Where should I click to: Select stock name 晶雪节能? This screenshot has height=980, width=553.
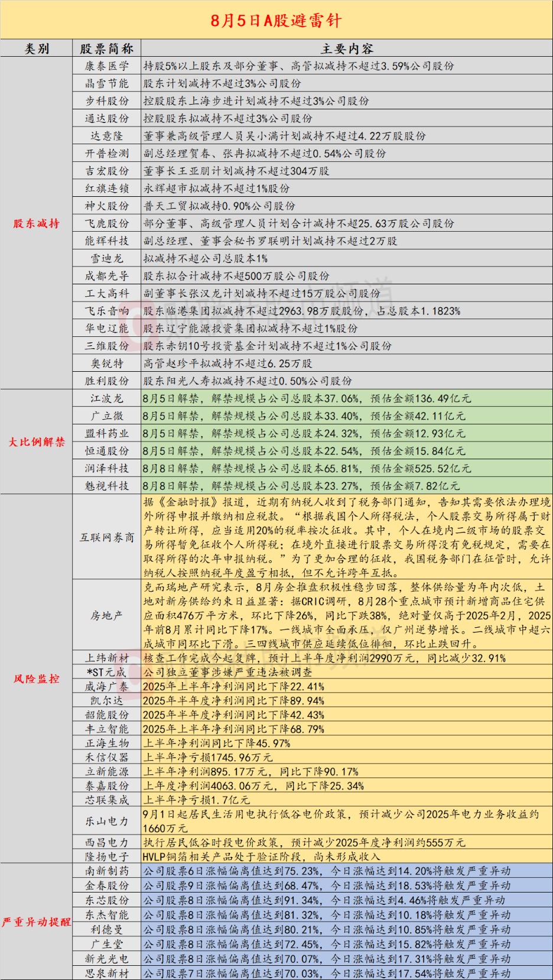pos(107,83)
